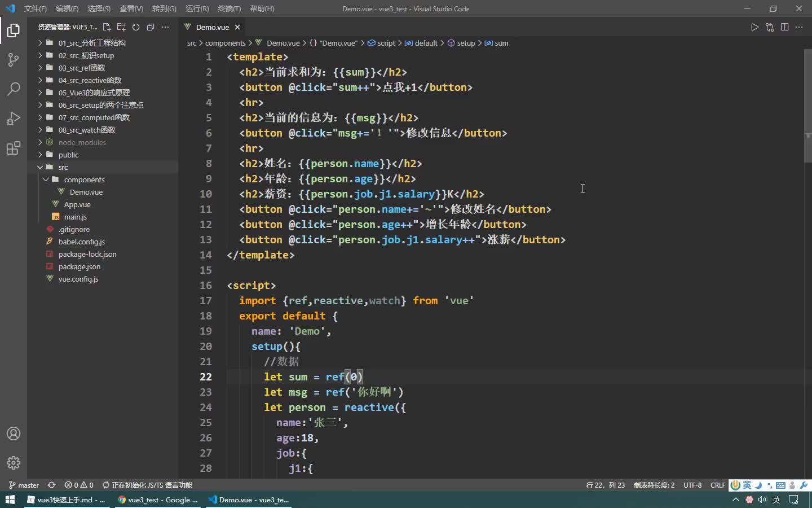Click the editor vertical scrollbar
This screenshot has width=812, height=508.
(x=807, y=106)
